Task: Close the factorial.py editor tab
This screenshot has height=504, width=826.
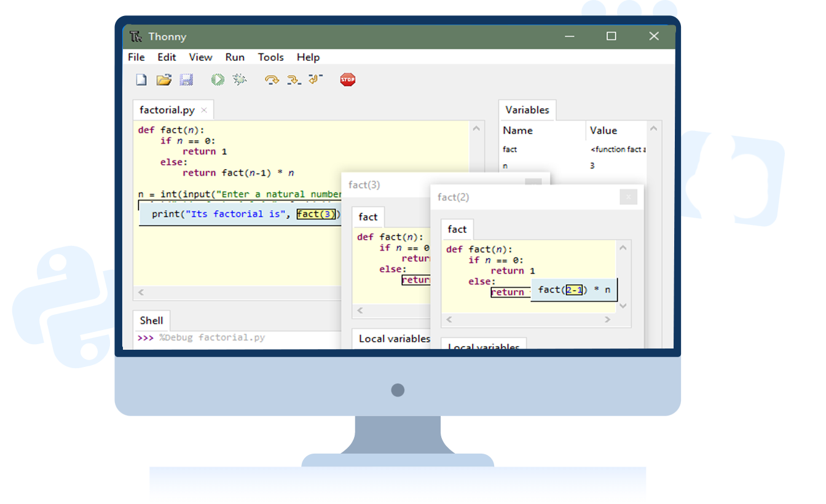Action: [204, 111]
